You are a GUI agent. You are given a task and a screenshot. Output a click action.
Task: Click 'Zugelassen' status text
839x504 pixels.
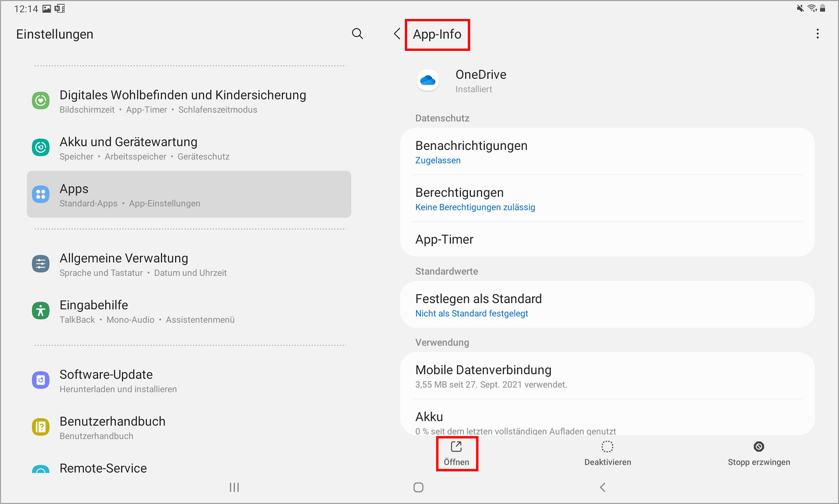pos(438,161)
